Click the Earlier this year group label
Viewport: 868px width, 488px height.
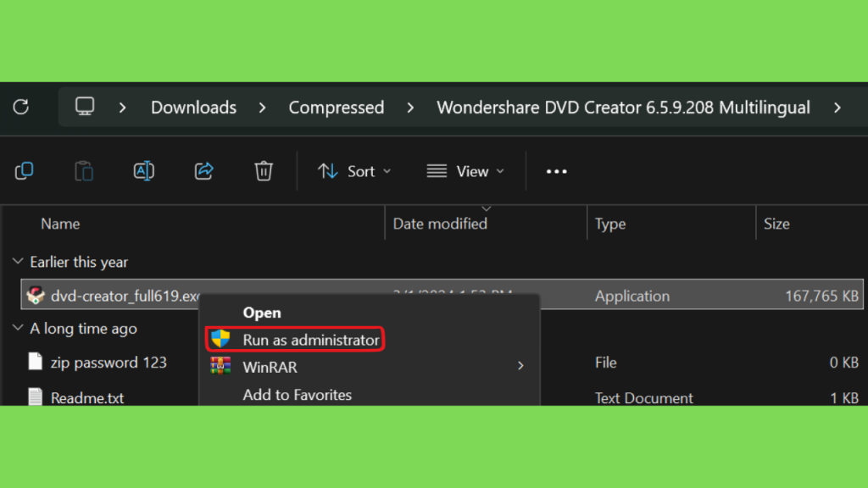point(79,262)
